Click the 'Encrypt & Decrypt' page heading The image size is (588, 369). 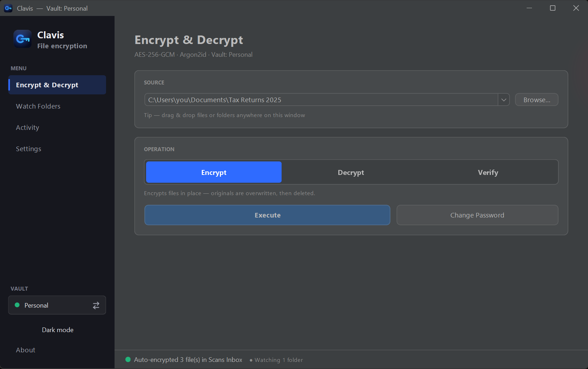pyautogui.click(x=189, y=40)
